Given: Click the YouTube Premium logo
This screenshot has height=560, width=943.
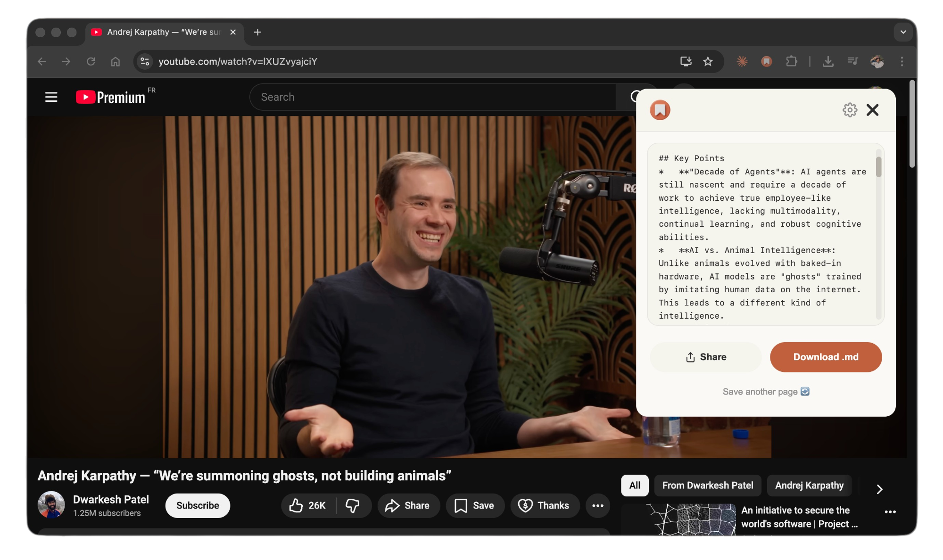Looking at the screenshot, I should pos(109,97).
